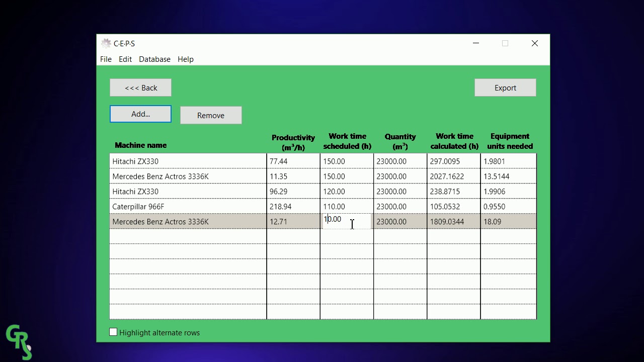Click productivity cell 218.94
644x362 pixels.
click(293, 207)
